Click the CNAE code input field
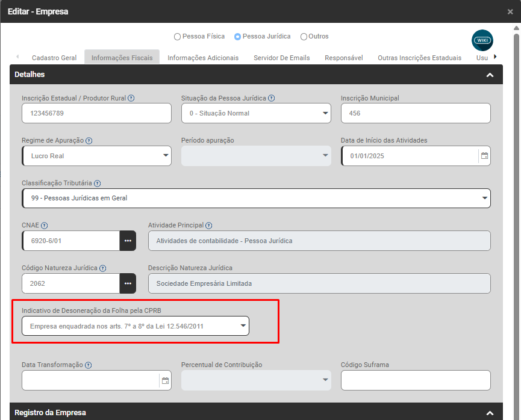Screen dimensions: 521x420 (71, 241)
